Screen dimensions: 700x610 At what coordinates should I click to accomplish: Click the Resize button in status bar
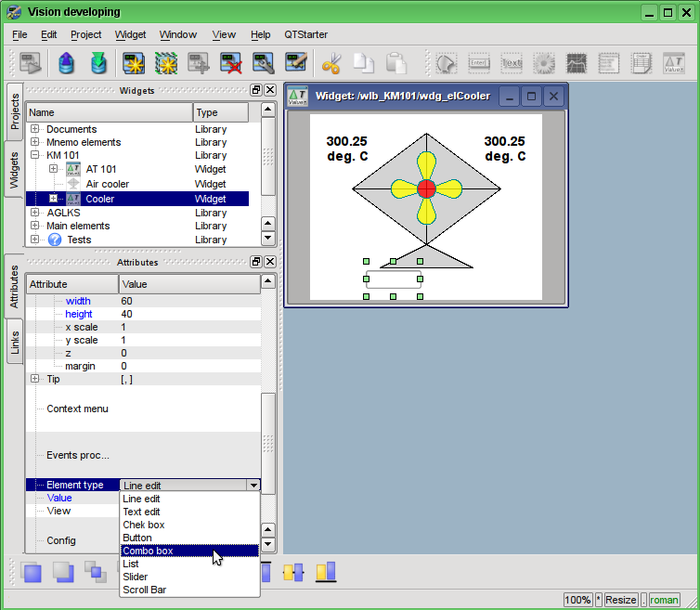coord(621,600)
